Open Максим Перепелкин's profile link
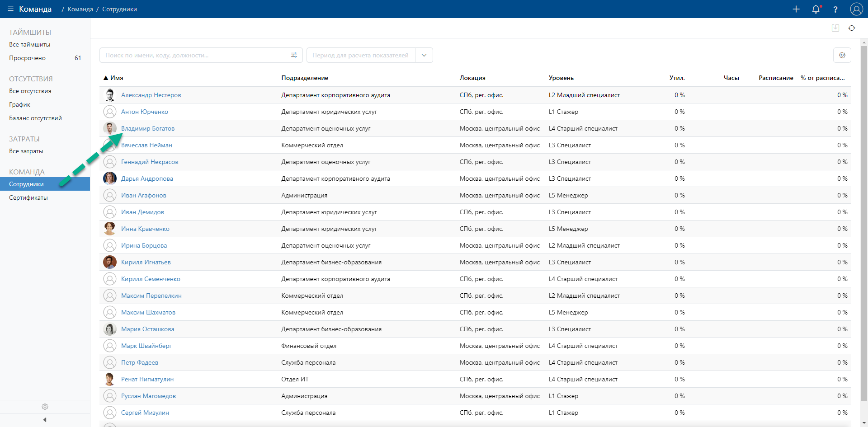This screenshot has height=427, width=868. click(x=151, y=296)
